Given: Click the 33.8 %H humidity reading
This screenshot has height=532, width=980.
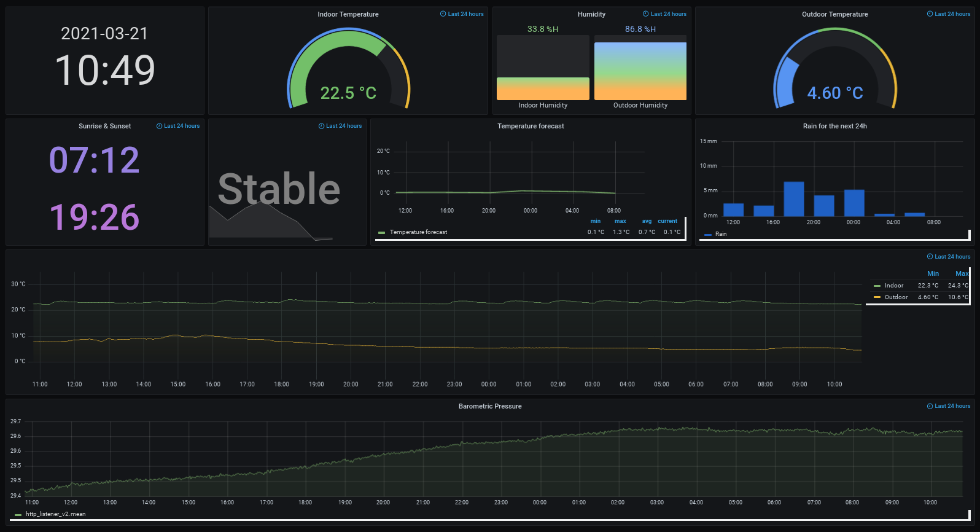Looking at the screenshot, I should tap(543, 29).
